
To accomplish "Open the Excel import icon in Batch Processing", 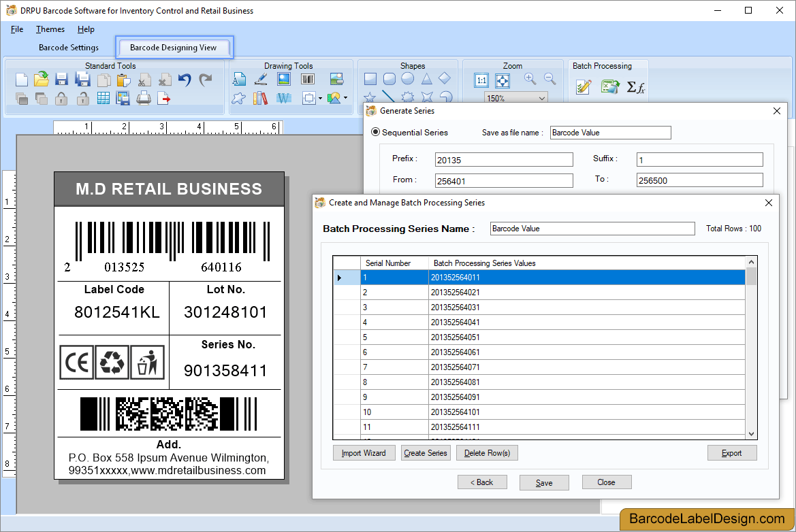I will point(610,86).
